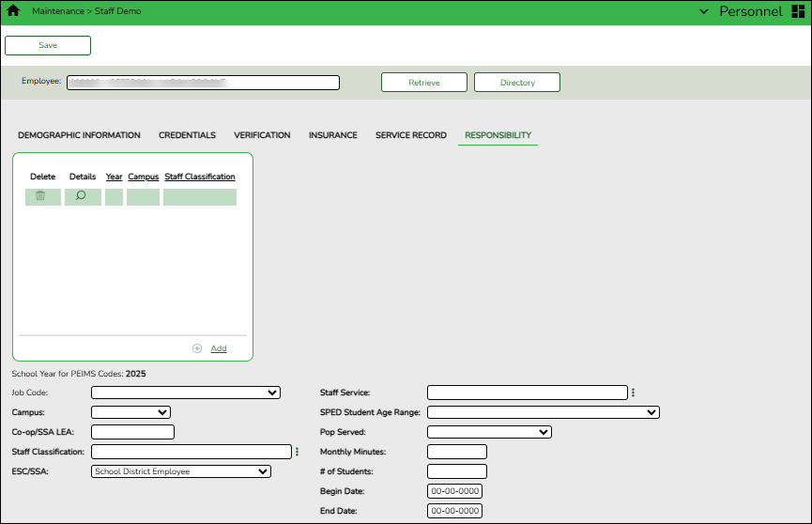
Task: Open the Campus dropdown
Action: point(130,412)
